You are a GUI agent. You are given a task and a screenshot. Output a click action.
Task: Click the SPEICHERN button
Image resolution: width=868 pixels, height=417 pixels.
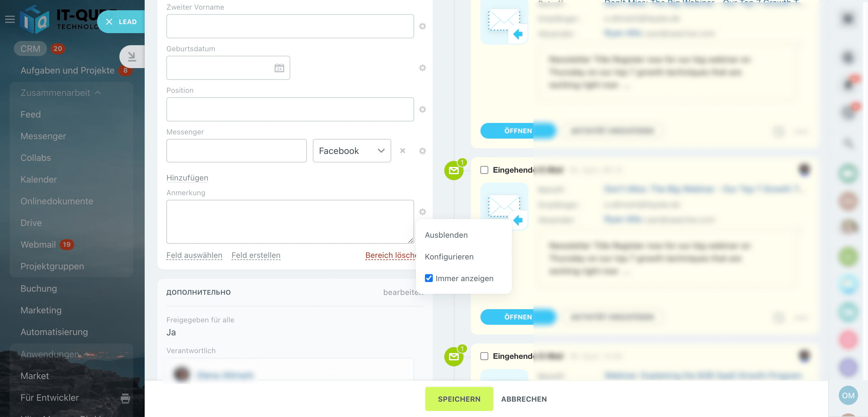tap(459, 399)
